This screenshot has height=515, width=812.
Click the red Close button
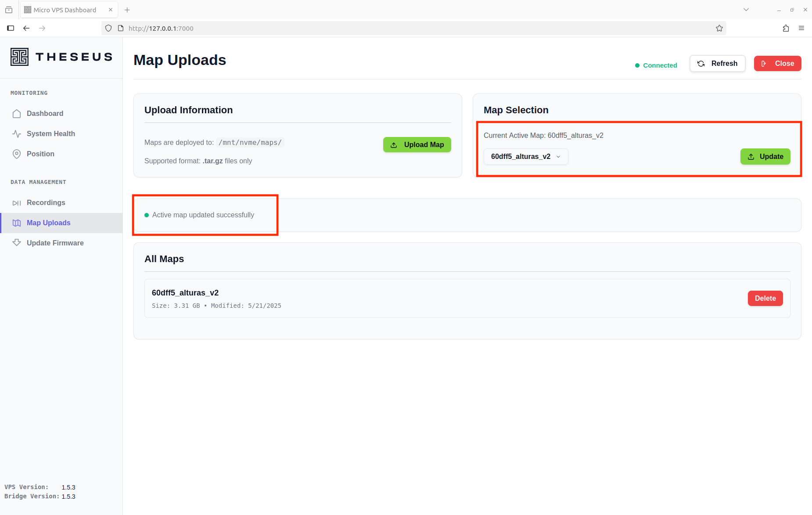point(777,64)
